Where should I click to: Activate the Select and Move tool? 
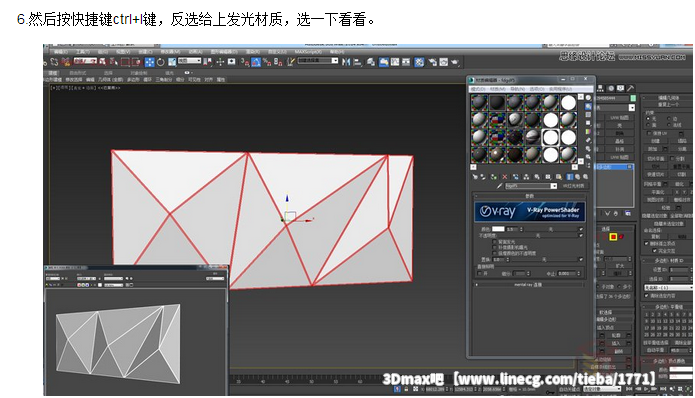[150, 62]
